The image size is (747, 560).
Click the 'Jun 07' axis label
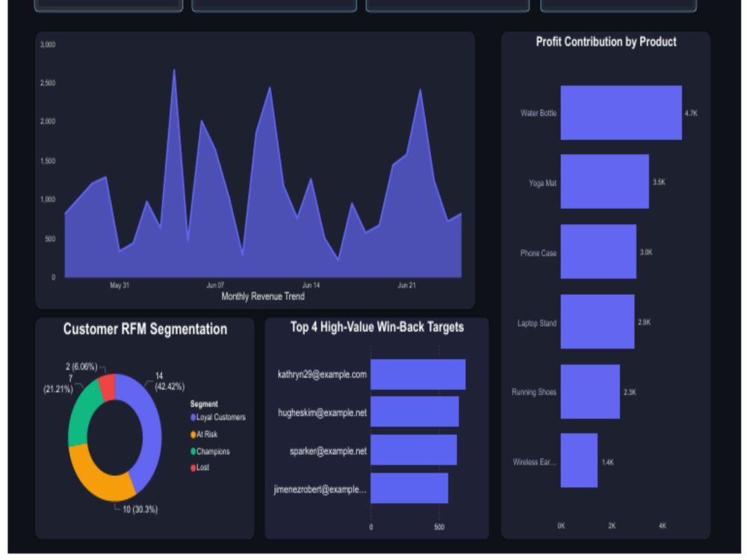[215, 285]
